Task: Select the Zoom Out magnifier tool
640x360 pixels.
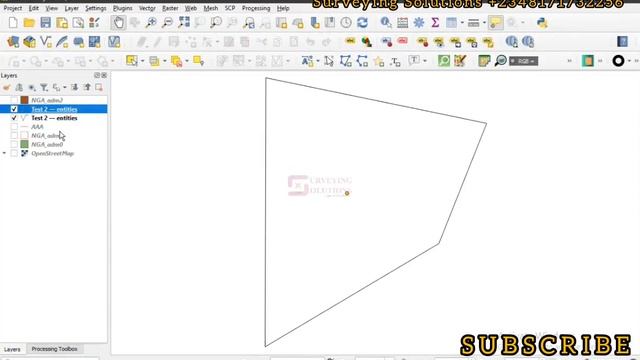Action: coord(167,22)
